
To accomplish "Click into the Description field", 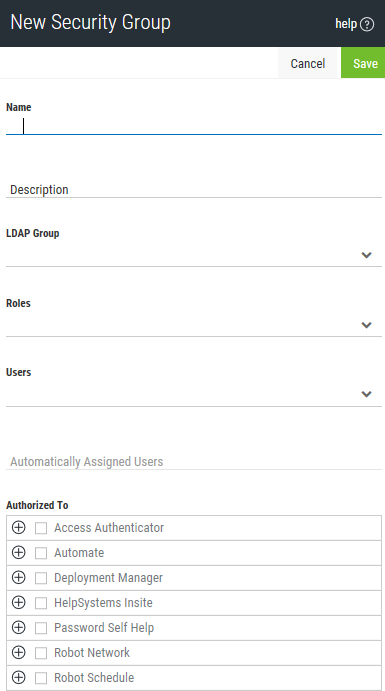I will [x=194, y=189].
